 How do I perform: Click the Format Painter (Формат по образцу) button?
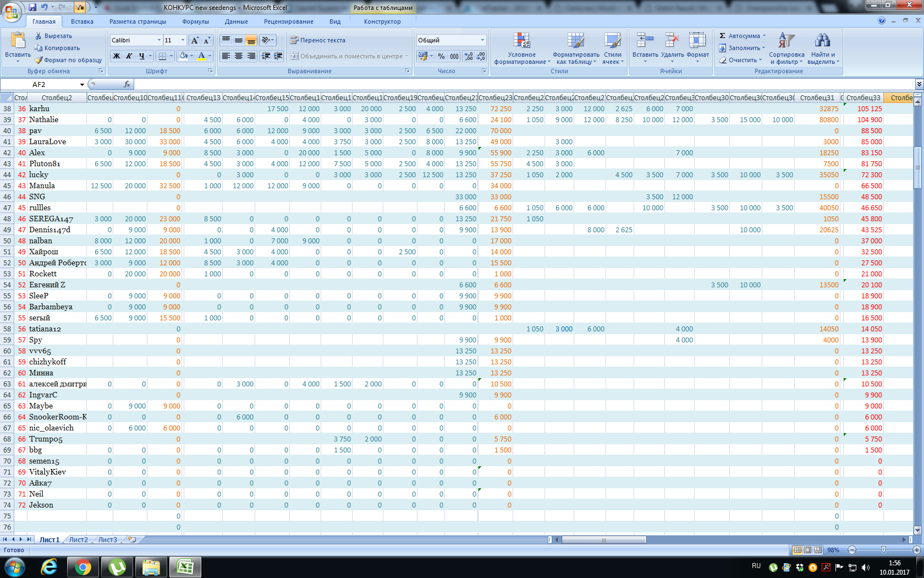(x=69, y=60)
